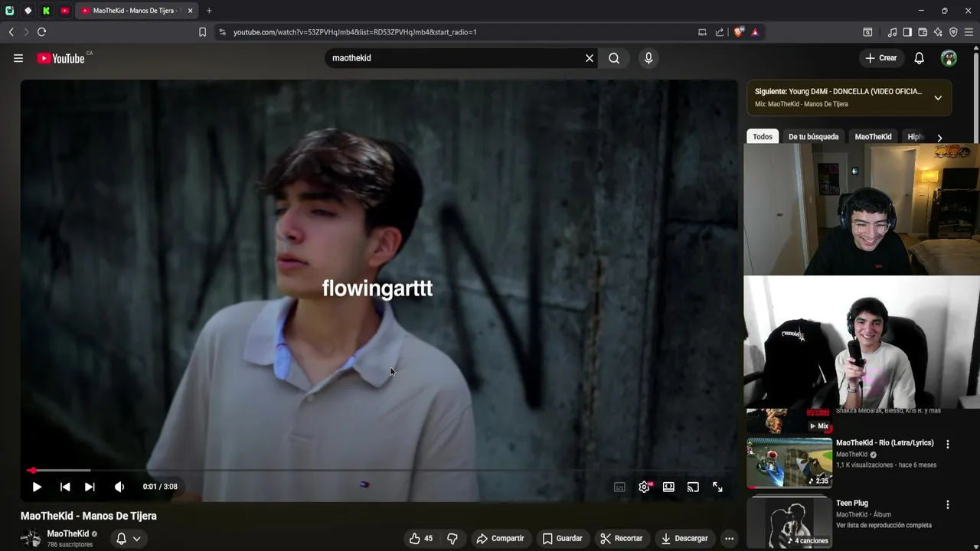Go back in browser history
The height and width of the screenshot is (551, 980).
click(x=11, y=32)
